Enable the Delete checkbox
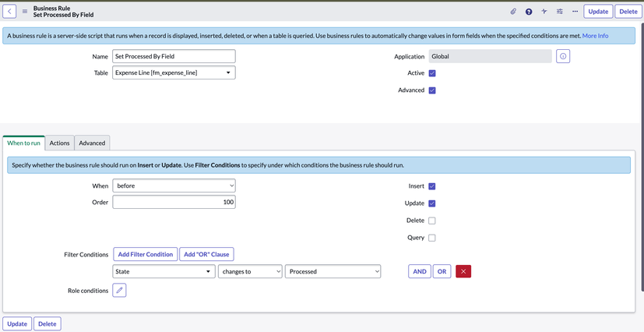Screen dimensions: 644x332 pos(432,221)
